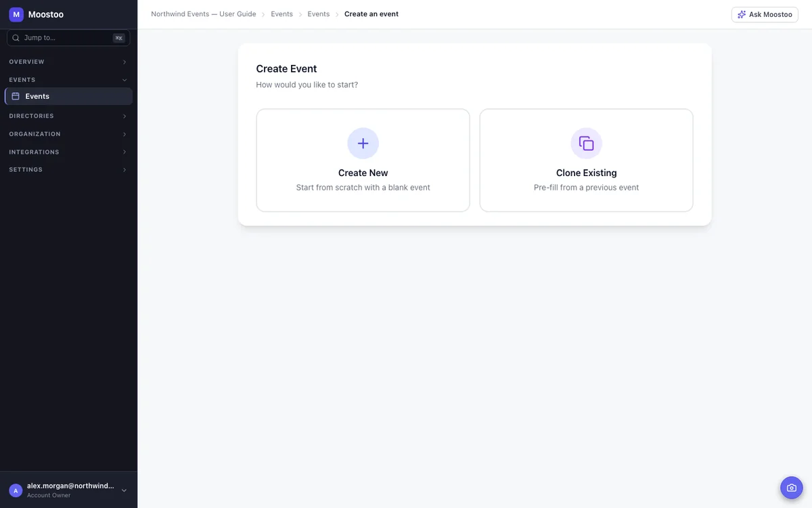This screenshot has height=508, width=812.
Task: Expand the Overview sidebar section
Action: [68, 62]
